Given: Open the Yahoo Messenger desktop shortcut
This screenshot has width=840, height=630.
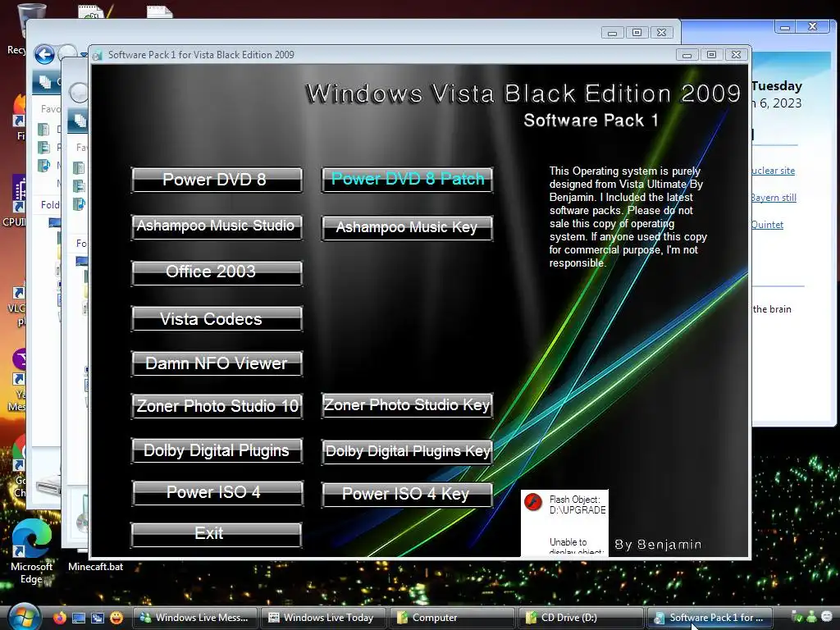Looking at the screenshot, I should click(x=18, y=381).
